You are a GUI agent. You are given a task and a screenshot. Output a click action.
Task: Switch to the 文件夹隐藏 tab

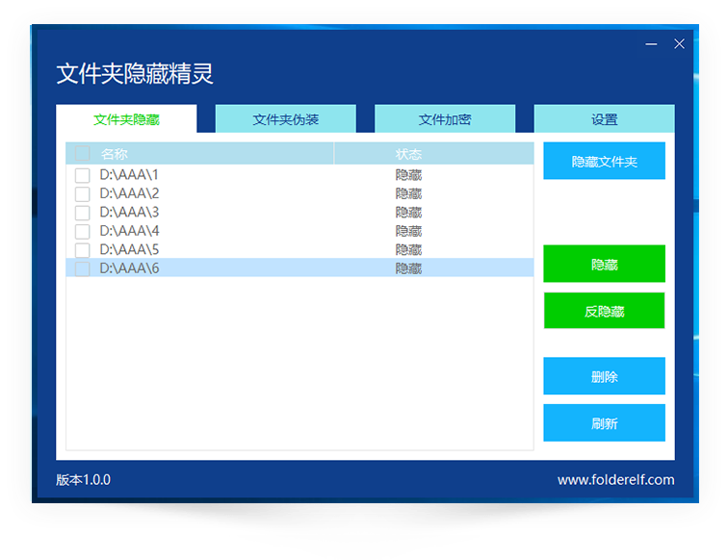point(126,119)
